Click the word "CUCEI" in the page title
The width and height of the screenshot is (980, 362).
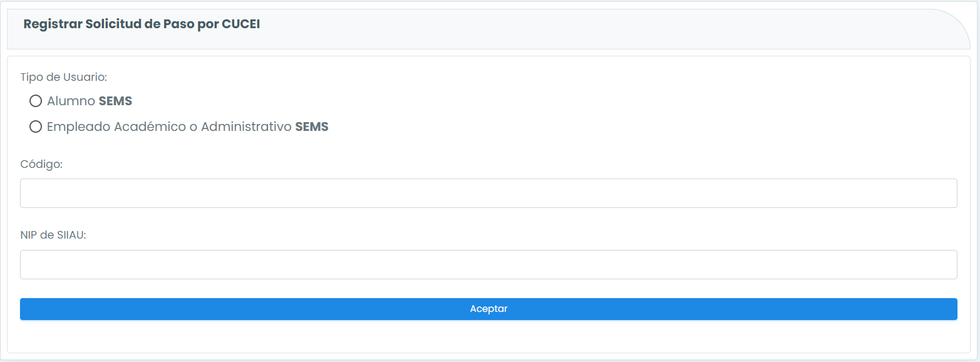pyautogui.click(x=241, y=24)
